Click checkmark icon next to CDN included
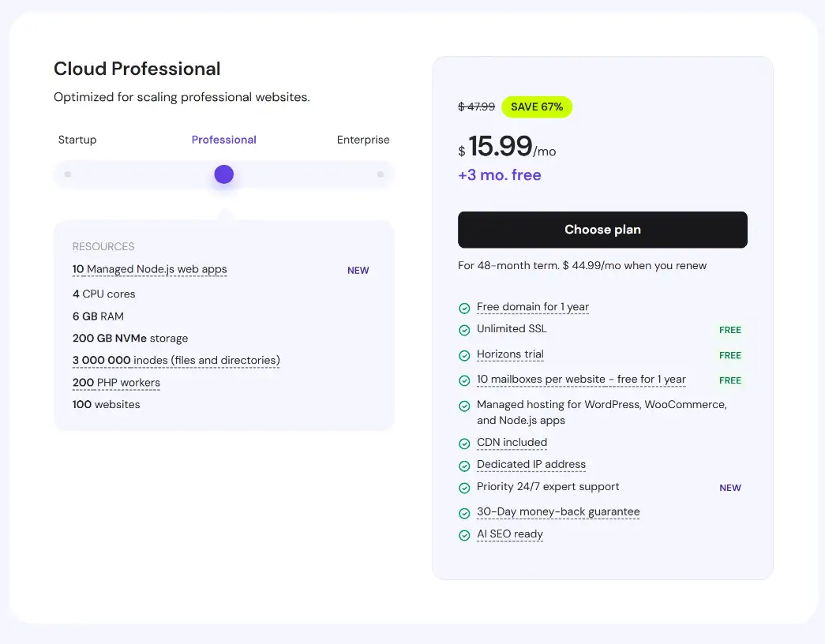This screenshot has height=644, width=825. [x=464, y=444]
